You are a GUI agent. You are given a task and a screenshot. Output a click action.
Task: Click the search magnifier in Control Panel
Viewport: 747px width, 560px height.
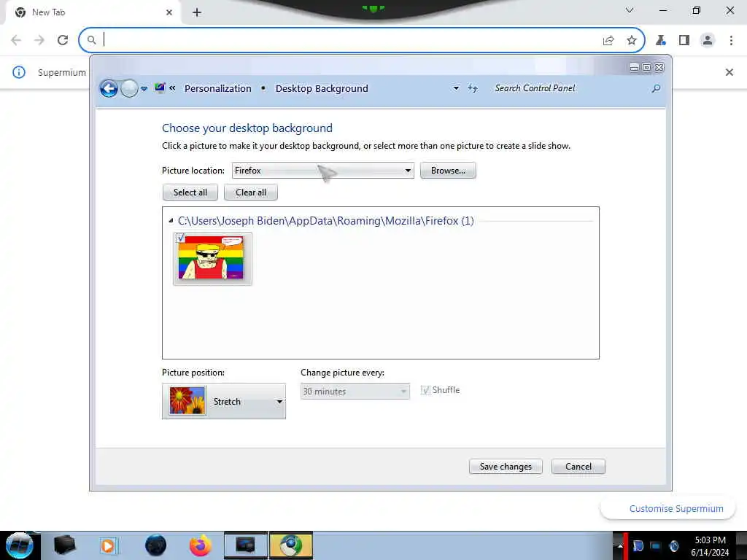(656, 88)
